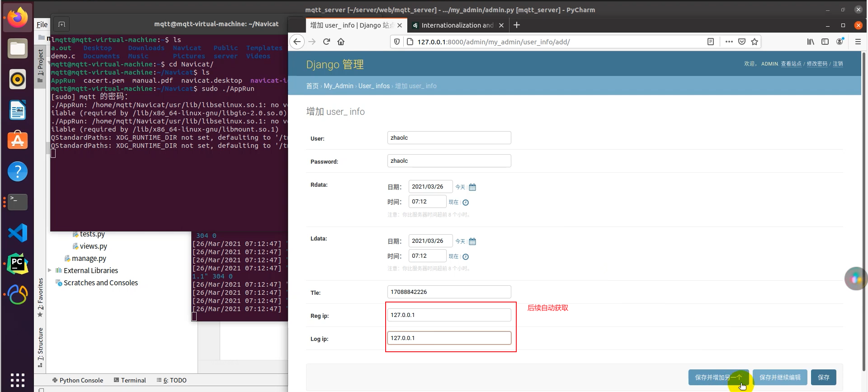Screen dimensions: 868x392
Task: Click 今天 link for Ldata date
Action: [460, 241]
